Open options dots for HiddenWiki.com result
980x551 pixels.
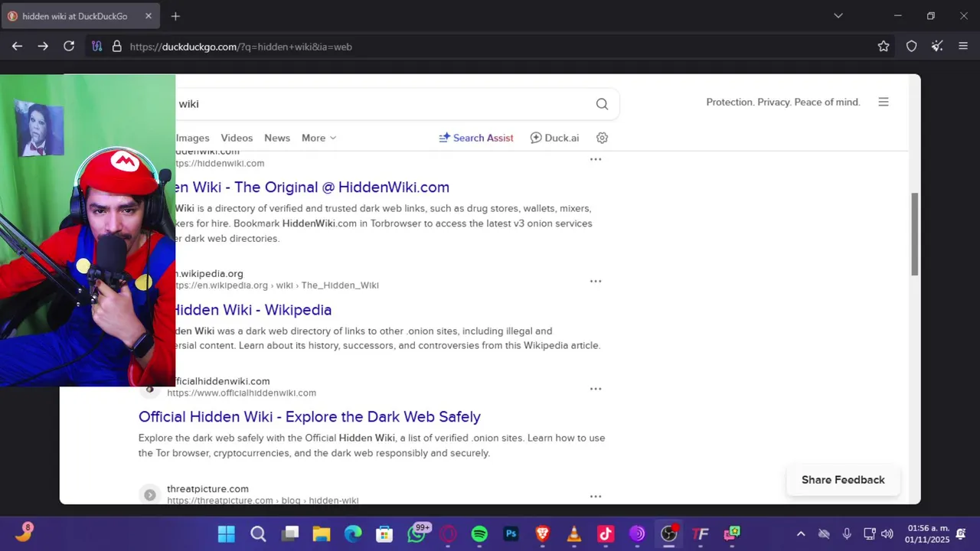click(x=596, y=159)
